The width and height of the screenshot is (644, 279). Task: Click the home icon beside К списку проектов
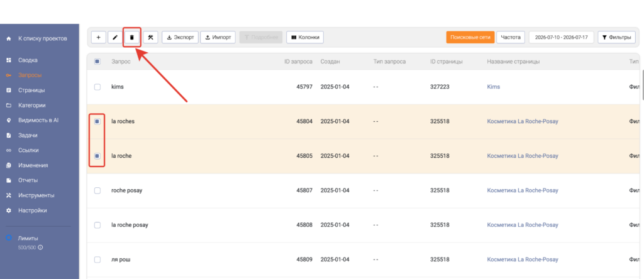(x=9, y=38)
